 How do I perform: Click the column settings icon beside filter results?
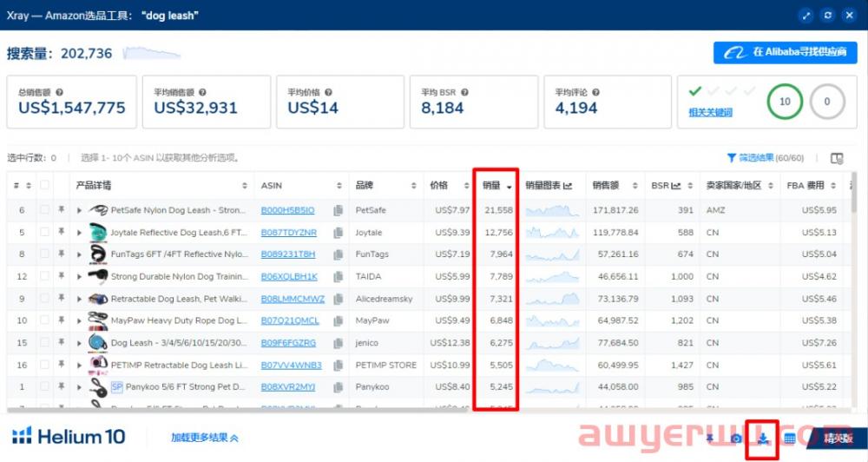tap(837, 158)
